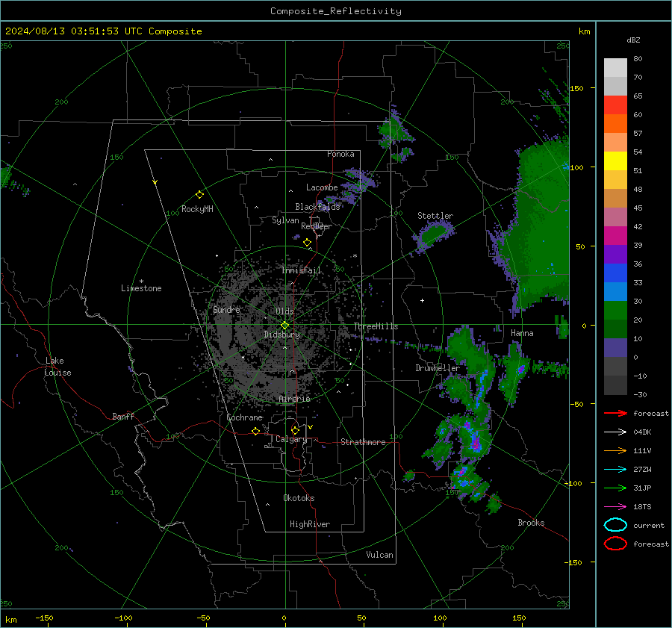The image size is (672, 628).
Task: Click the Banff label on the map
Action: 123,416
